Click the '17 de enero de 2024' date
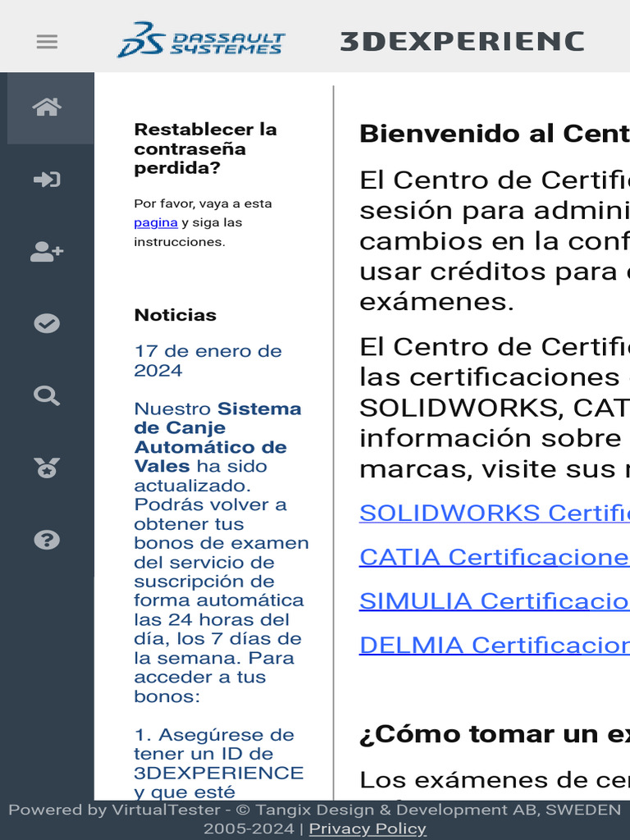Viewport: 630px width, 840px height. [208, 361]
